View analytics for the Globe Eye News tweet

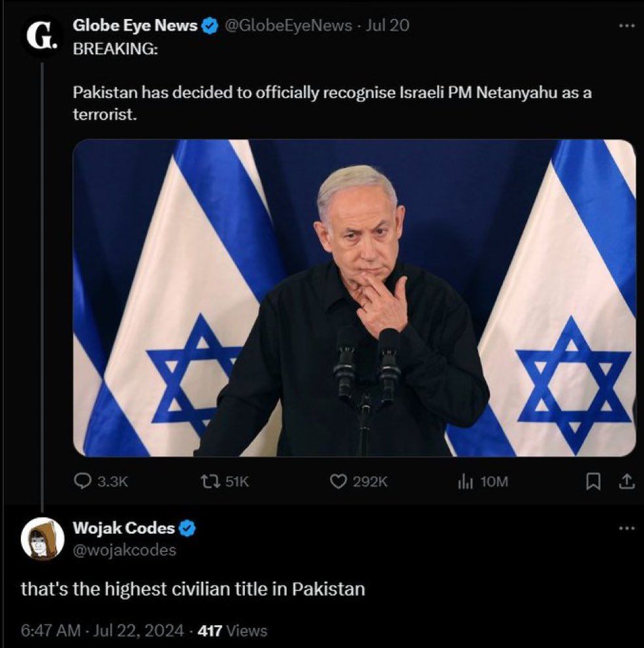(x=465, y=482)
